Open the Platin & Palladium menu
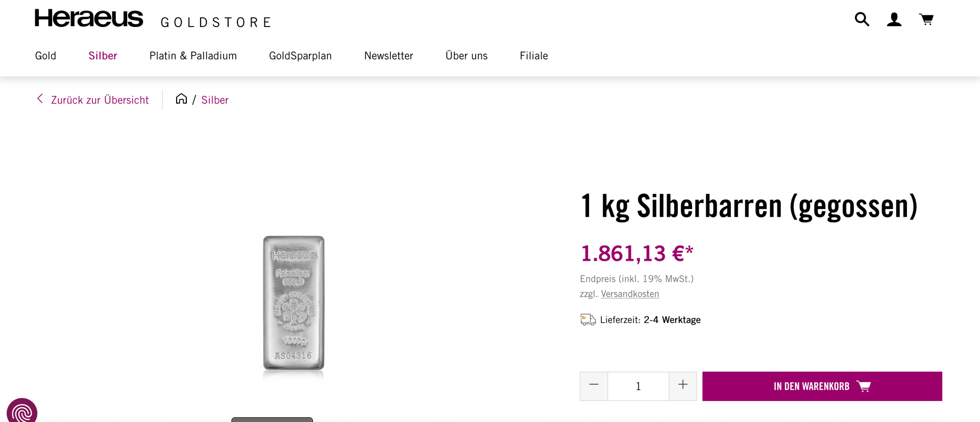Viewport: 980px width, 422px height. 193,56
